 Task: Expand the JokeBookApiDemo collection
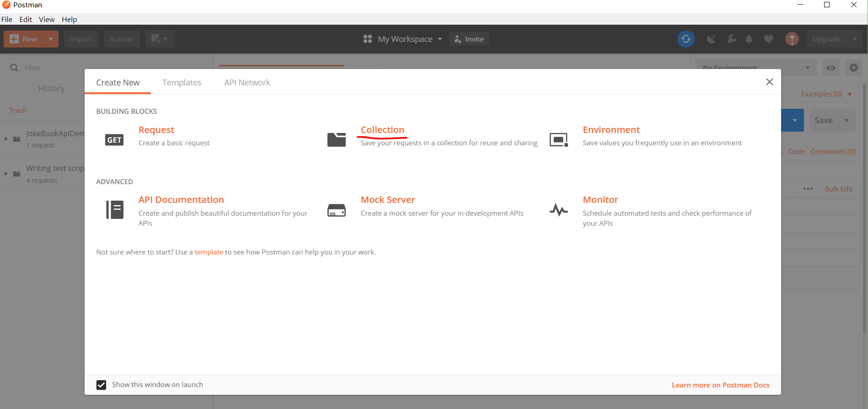coord(6,139)
